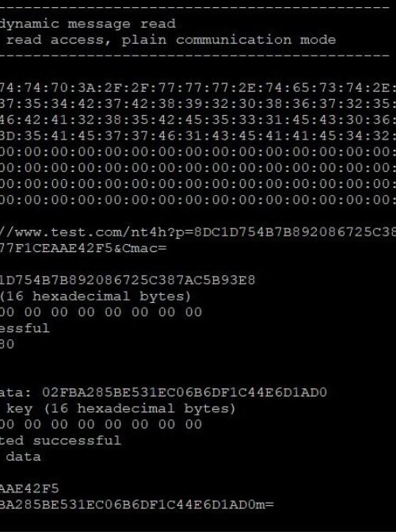Click the '77F1CEAAE42F5&Cmac=' line

tap(83, 248)
